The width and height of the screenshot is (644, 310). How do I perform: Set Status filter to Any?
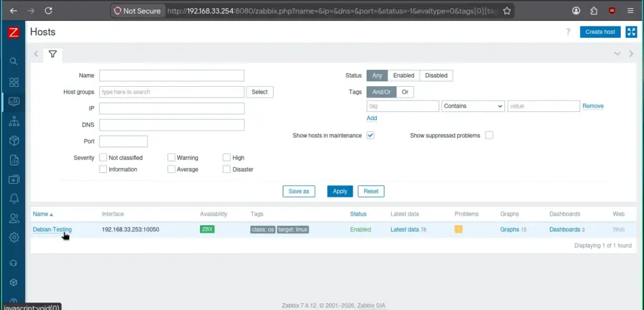click(377, 75)
